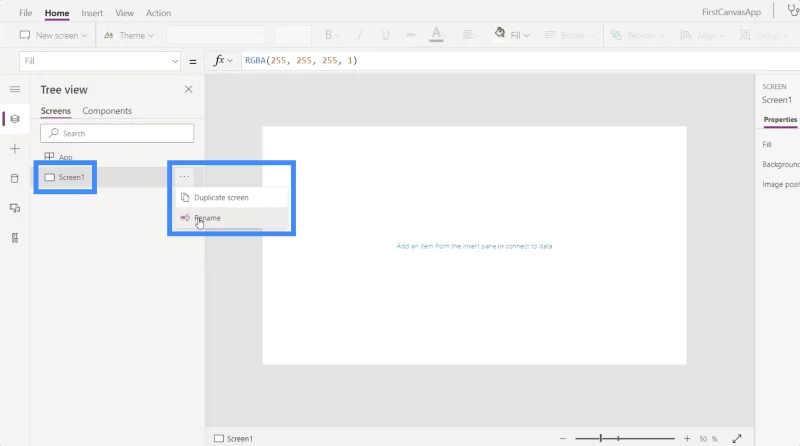Open the File menu
The height and width of the screenshot is (446, 800).
point(26,13)
